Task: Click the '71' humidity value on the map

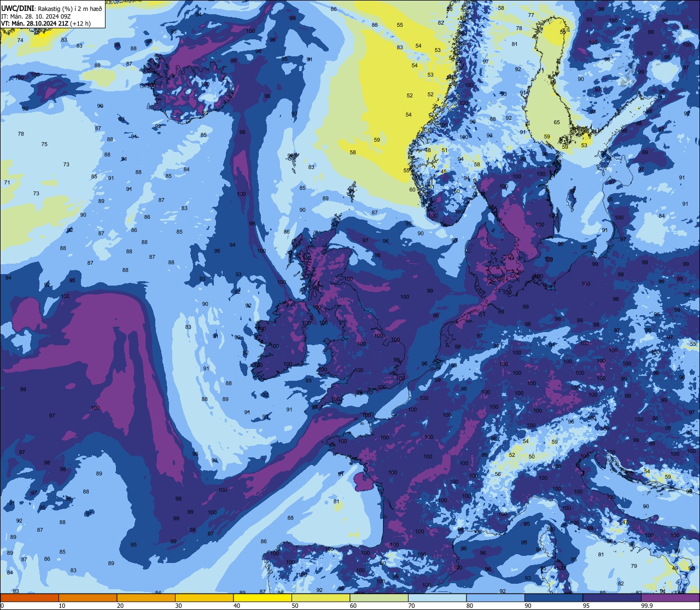Action: [7, 183]
